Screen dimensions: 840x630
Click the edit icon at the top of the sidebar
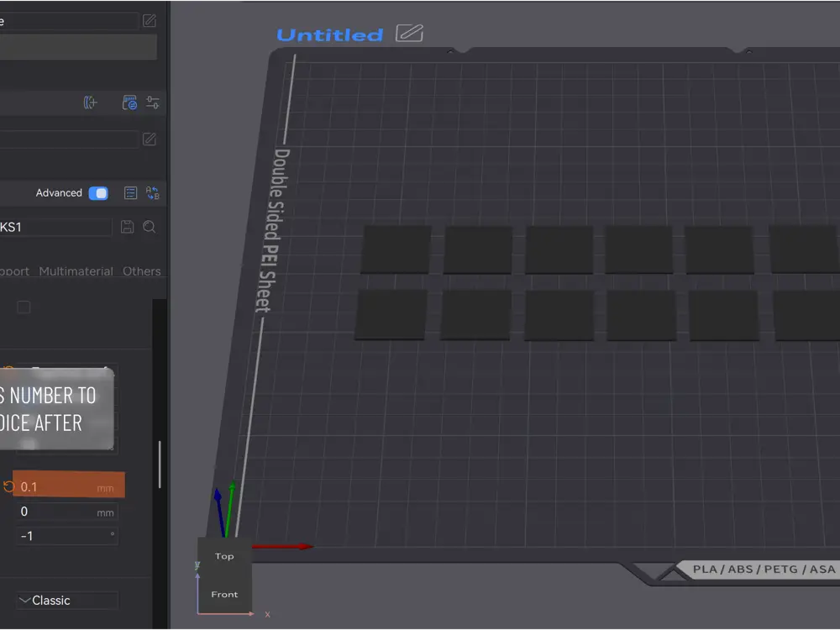click(x=150, y=21)
